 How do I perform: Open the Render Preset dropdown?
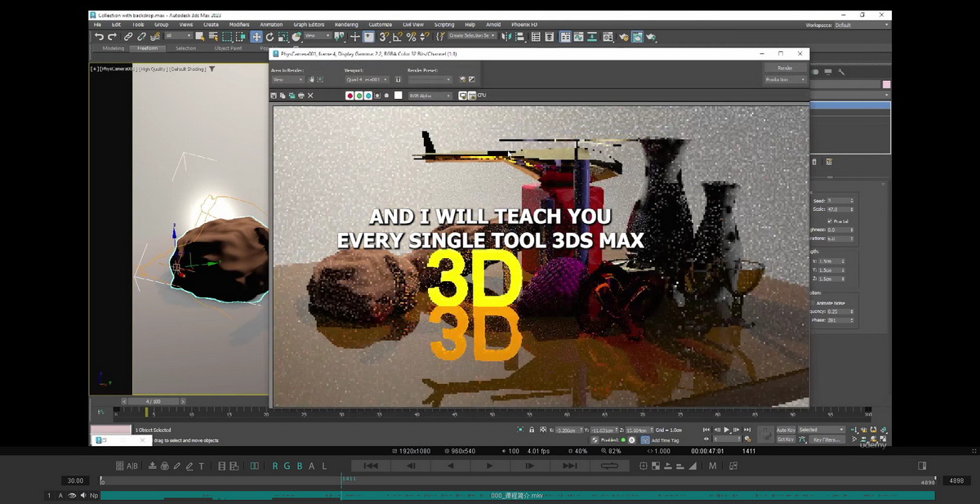click(x=430, y=79)
